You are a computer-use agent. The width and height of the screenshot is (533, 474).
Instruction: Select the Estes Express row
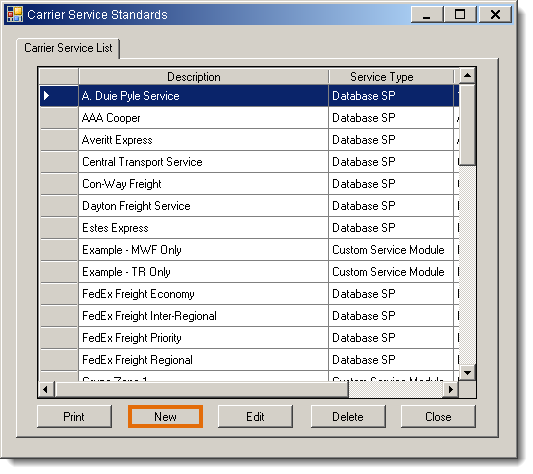[x=249, y=228]
